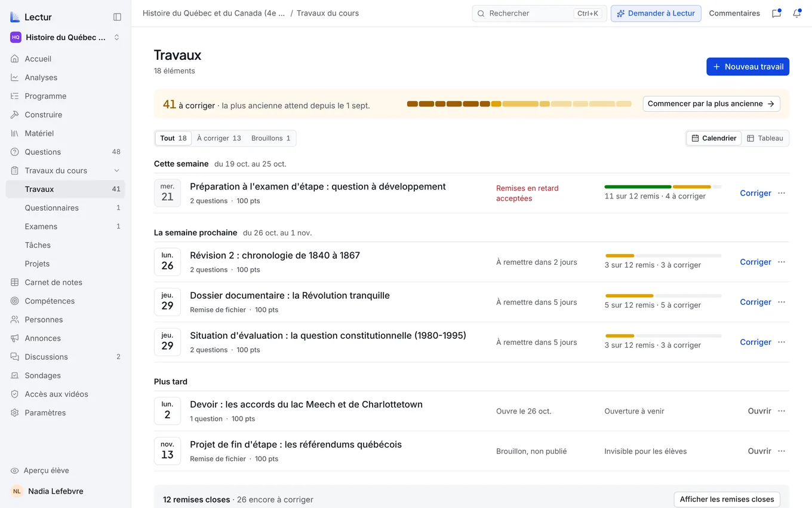Click the Travaux du cours breadcrumb
The height and width of the screenshot is (508, 812).
328,13
